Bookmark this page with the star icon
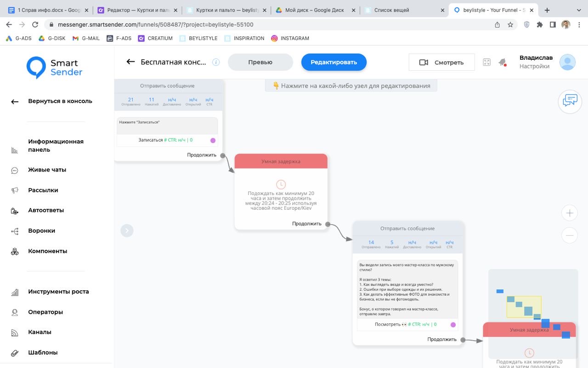588x368 pixels. [510, 25]
